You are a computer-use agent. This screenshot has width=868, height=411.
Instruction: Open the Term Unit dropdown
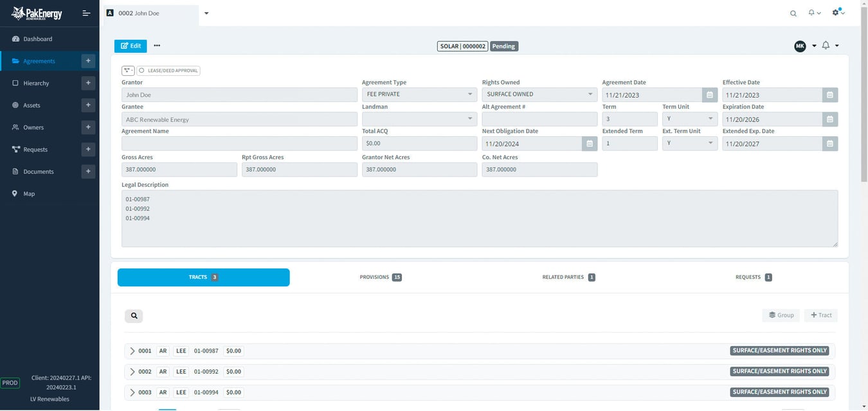click(x=689, y=119)
